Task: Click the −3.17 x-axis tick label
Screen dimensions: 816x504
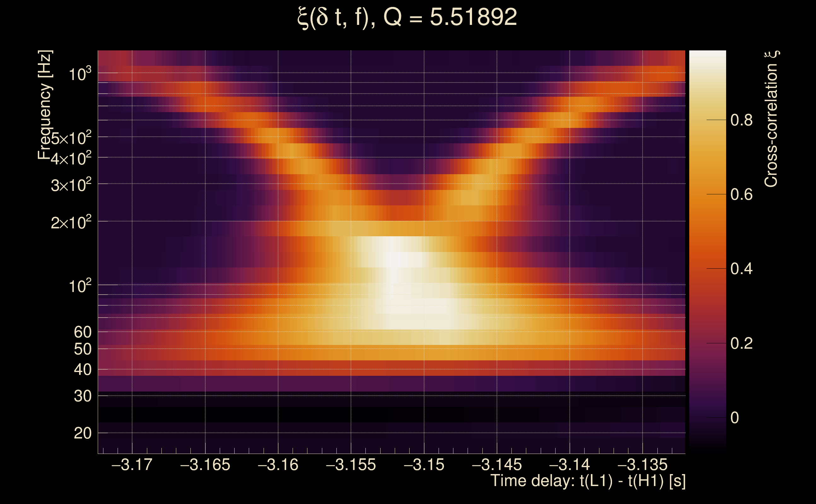Action: pyautogui.click(x=132, y=465)
